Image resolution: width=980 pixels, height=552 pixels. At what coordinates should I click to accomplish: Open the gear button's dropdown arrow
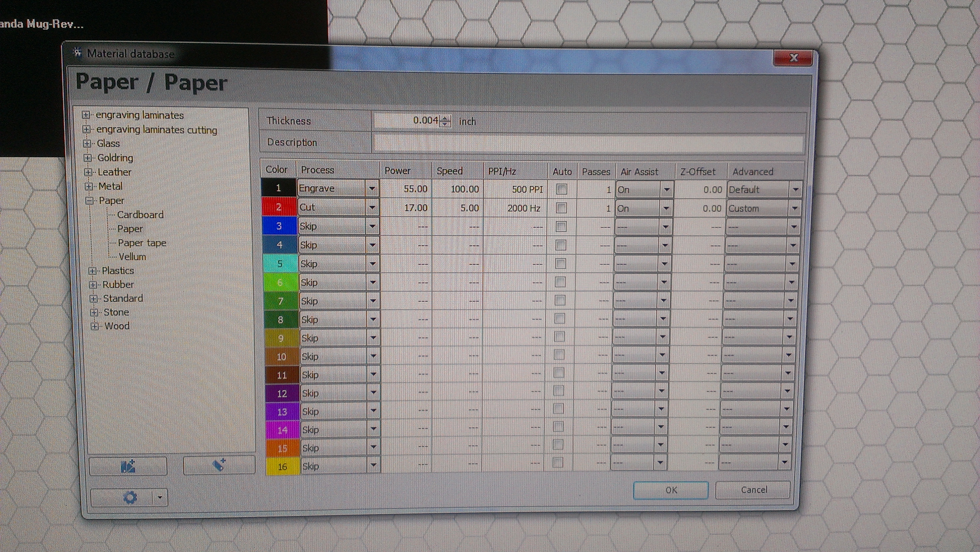[x=160, y=497]
